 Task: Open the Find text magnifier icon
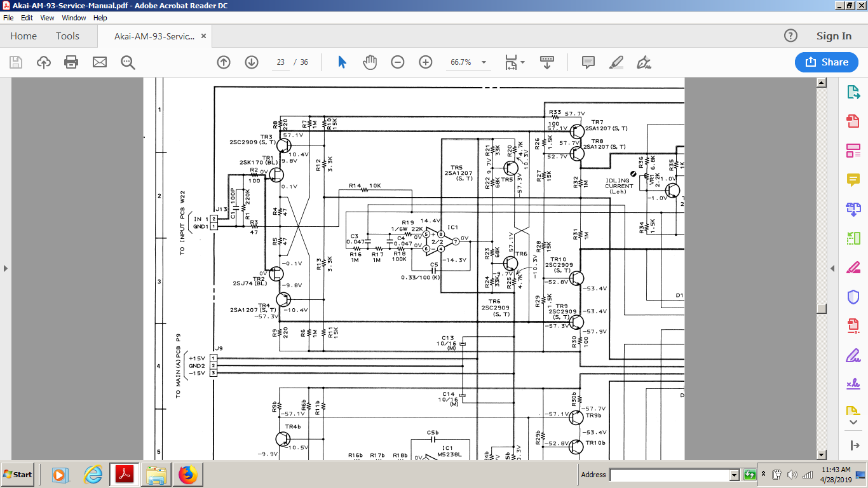point(128,62)
